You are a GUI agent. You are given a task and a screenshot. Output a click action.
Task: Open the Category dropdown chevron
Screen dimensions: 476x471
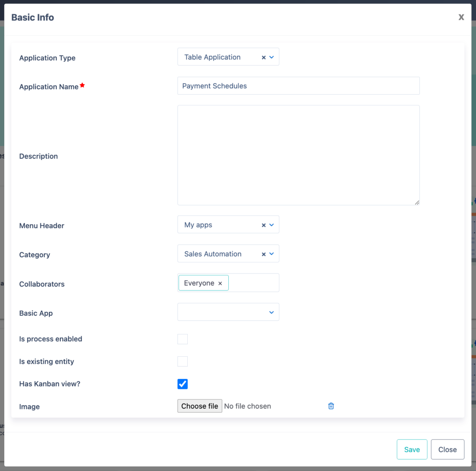271,254
